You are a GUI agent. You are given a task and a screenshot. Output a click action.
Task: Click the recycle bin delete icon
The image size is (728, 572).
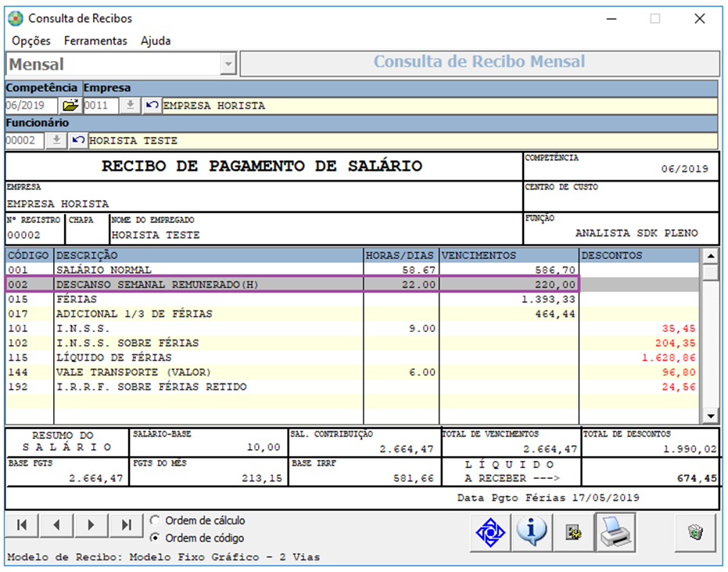click(x=694, y=533)
